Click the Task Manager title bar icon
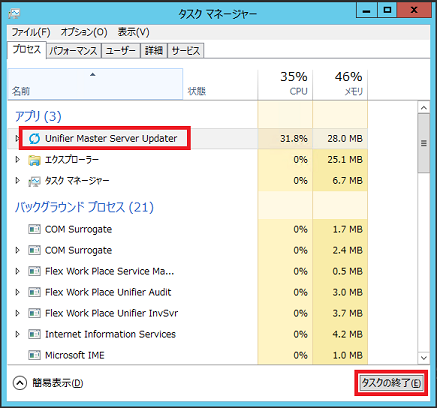437x408 pixels. (14, 14)
